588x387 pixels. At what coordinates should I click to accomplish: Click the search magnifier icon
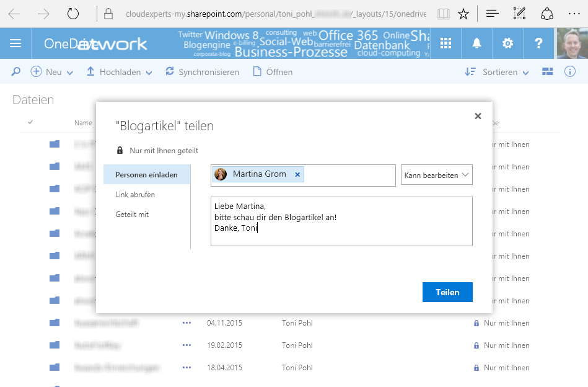point(16,72)
